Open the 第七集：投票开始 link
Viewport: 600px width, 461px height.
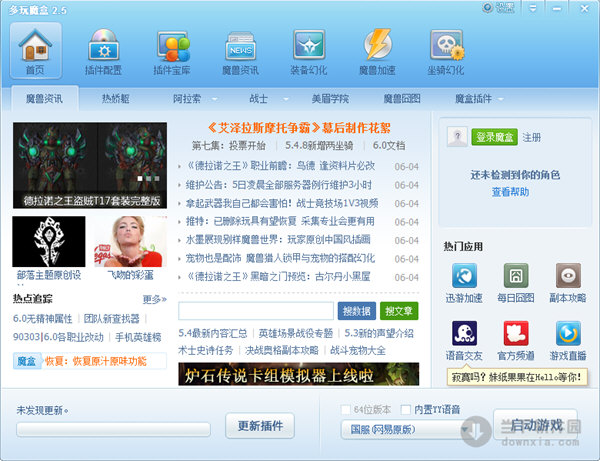coord(228,145)
